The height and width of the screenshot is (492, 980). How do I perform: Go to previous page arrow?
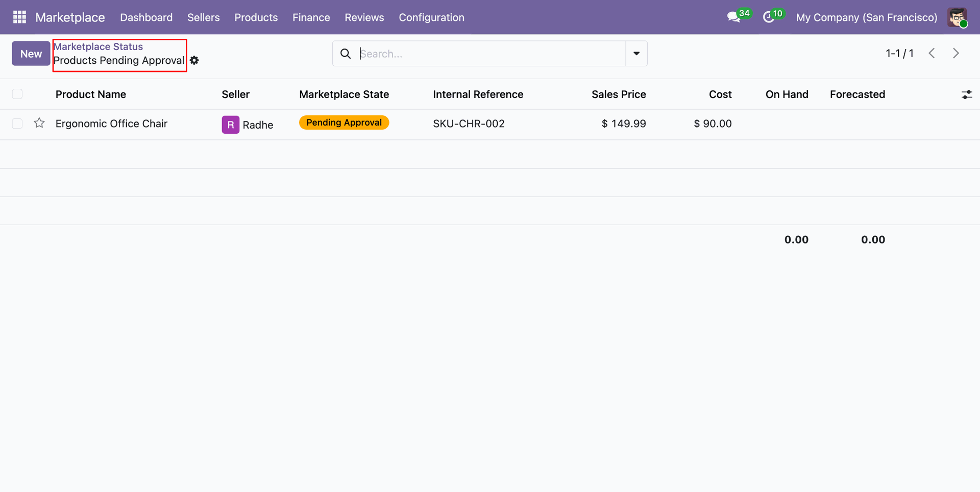(x=932, y=53)
